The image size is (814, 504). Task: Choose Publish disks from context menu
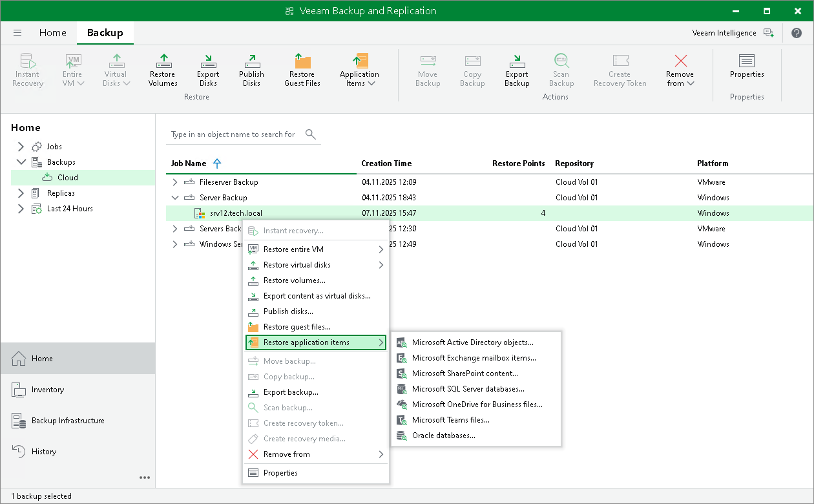pyautogui.click(x=316, y=311)
